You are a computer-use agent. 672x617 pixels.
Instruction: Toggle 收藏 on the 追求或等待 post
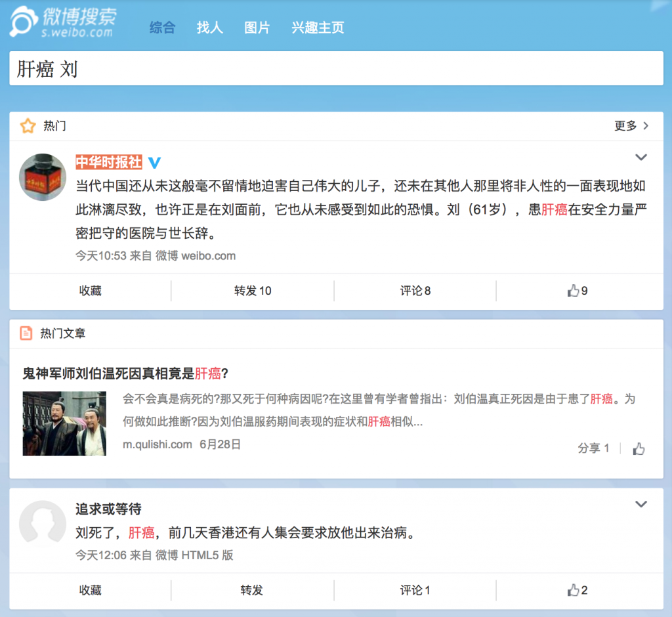click(89, 590)
